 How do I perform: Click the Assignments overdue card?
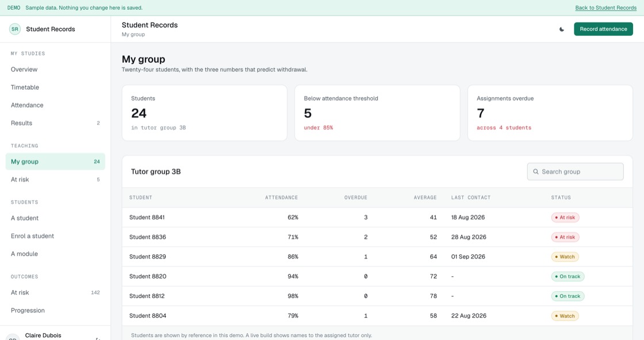[550, 113]
